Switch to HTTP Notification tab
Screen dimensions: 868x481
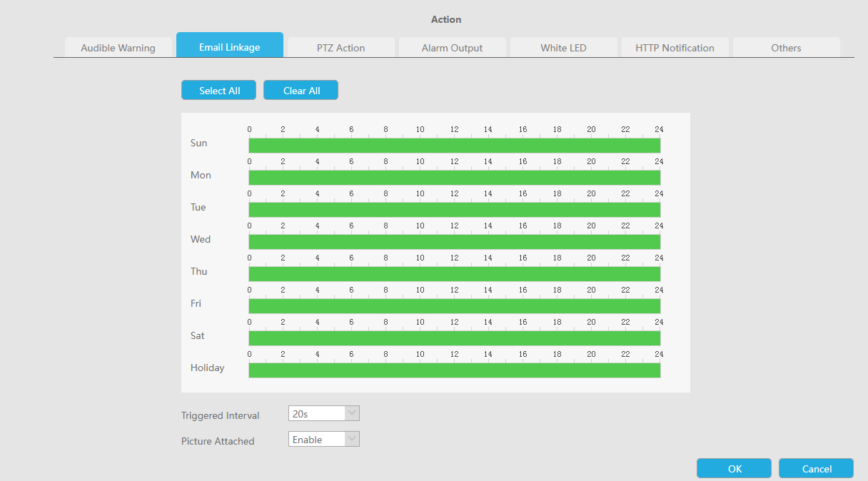[675, 48]
